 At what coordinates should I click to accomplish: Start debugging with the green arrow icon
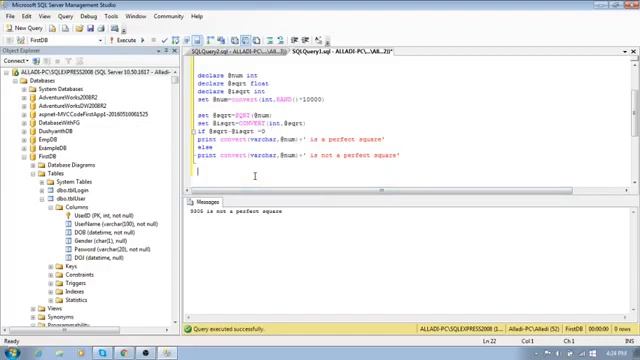point(142,40)
